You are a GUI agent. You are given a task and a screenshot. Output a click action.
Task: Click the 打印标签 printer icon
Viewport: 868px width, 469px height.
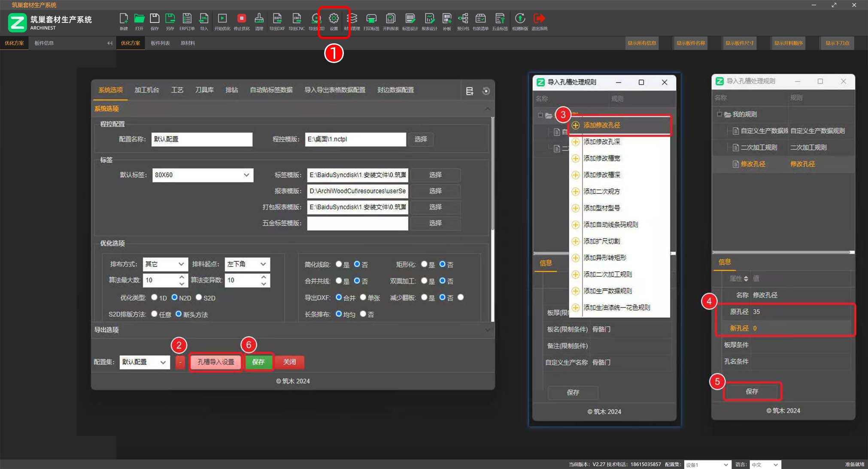coord(371,18)
